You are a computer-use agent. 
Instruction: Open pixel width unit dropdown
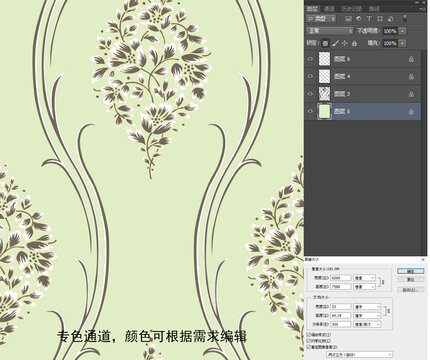point(365,278)
